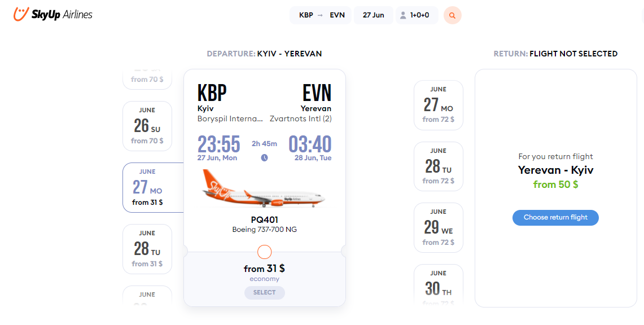Click the Choose return flight button
This screenshot has height=325, width=644.
pos(555,217)
